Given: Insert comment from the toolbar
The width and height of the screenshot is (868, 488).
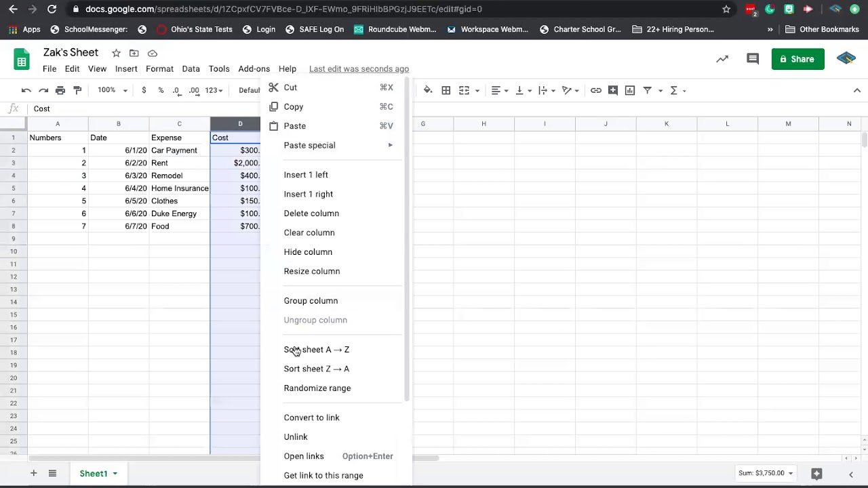Looking at the screenshot, I should click(613, 90).
